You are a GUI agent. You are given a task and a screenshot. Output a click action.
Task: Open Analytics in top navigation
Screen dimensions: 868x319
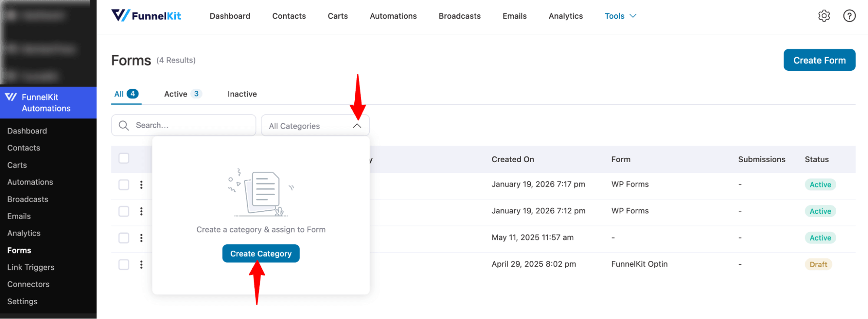click(565, 16)
